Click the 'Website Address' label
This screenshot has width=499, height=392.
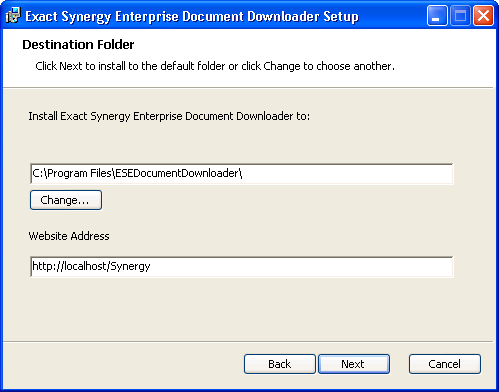coord(69,236)
